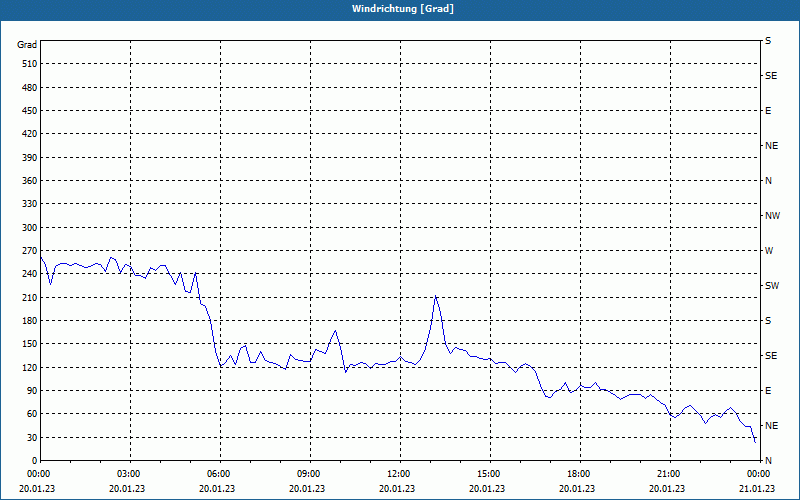The width and height of the screenshot is (800, 500).
Task: Click the line's sharp peak after 12:00
Action: 435,296
